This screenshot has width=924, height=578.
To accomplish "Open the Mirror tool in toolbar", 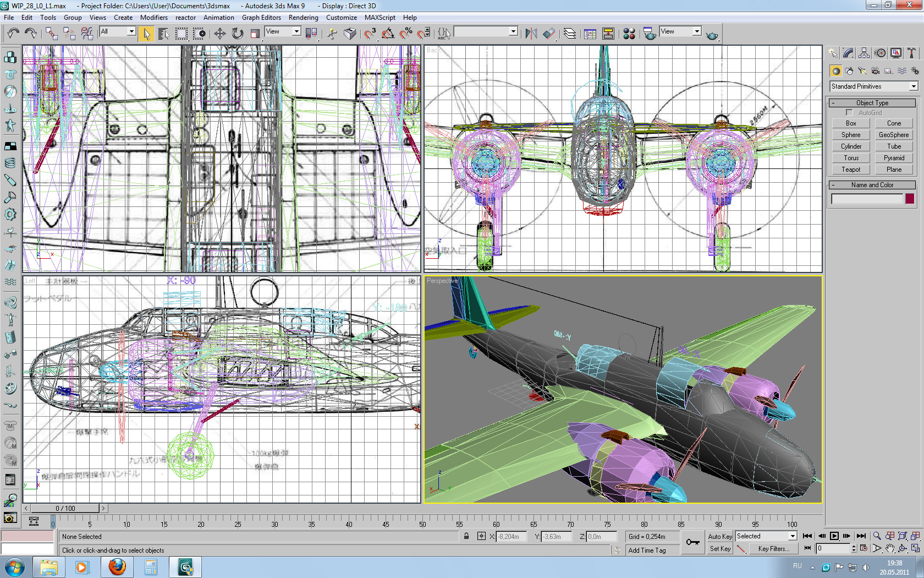I will click(x=531, y=34).
